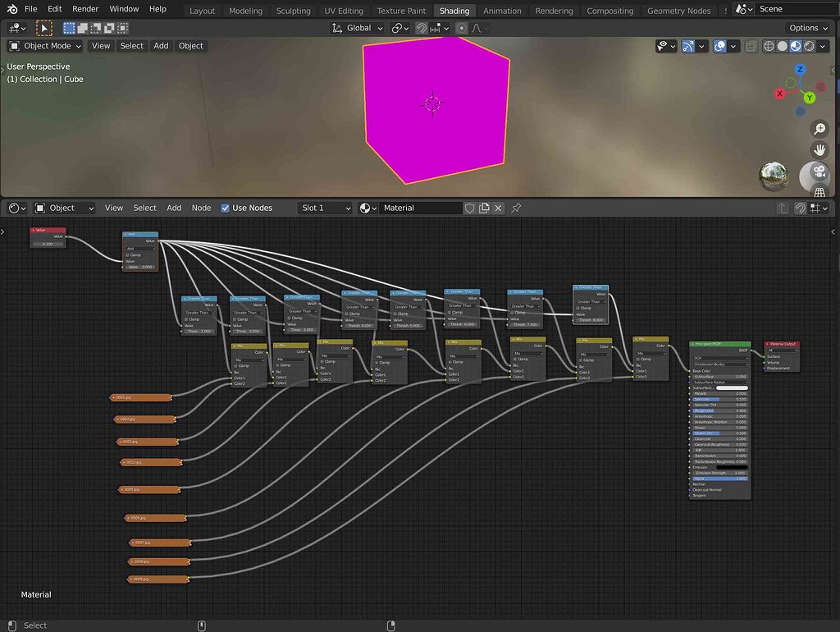The height and width of the screenshot is (632, 840).
Task: Open object visibility and selectability dropdown
Action: point(666,46)
